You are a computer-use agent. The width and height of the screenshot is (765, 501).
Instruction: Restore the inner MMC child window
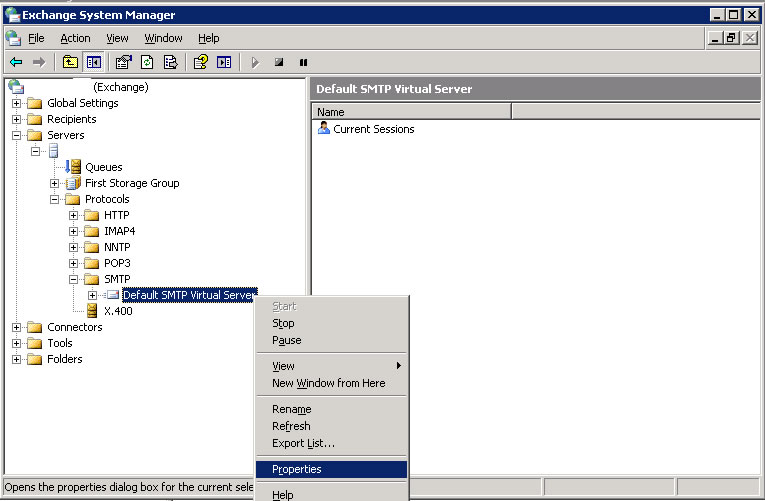pyautogui.click(x=732, y=38)
